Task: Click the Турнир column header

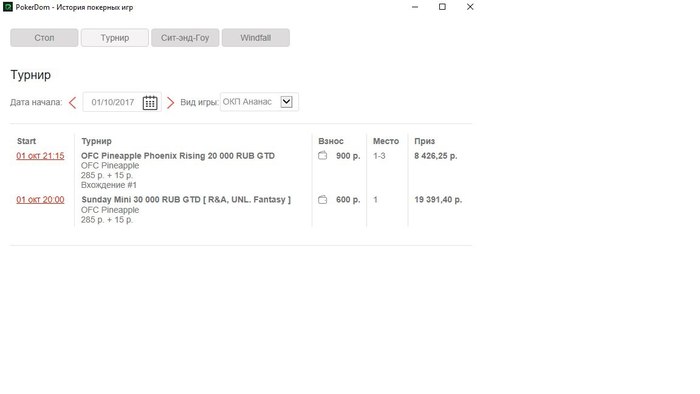Action: [96, 141]
